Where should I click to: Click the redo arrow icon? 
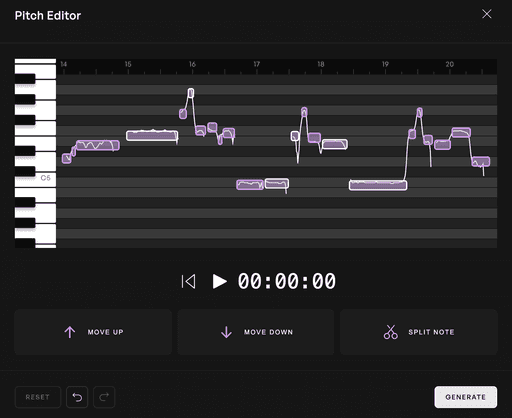[x=104, y=397]
